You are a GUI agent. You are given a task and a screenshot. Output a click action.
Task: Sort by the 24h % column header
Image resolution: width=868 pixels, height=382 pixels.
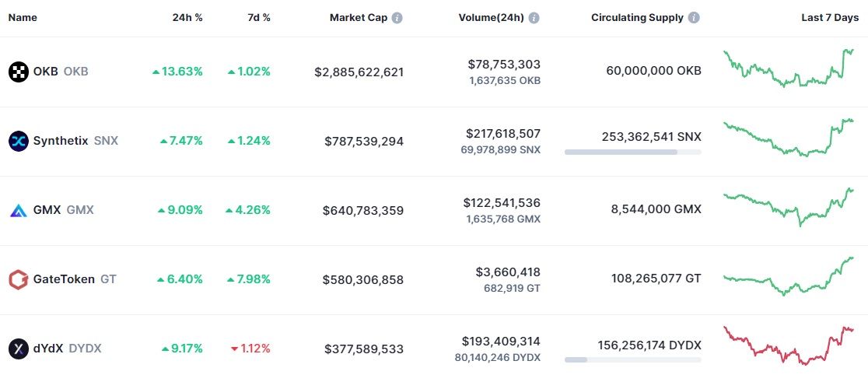coord(187,18)
